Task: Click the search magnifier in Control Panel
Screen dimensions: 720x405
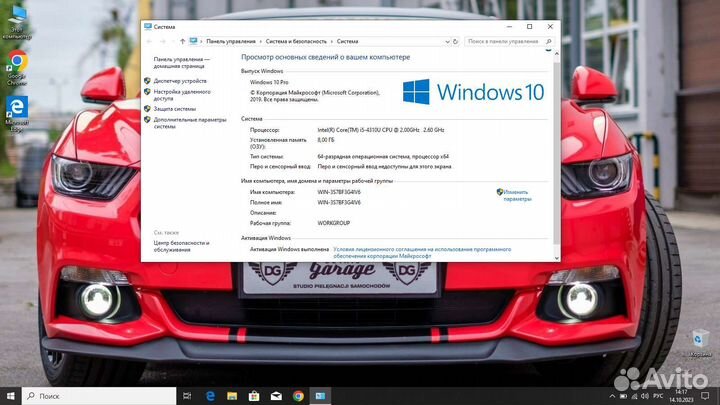Action: [x=548, y=41]
